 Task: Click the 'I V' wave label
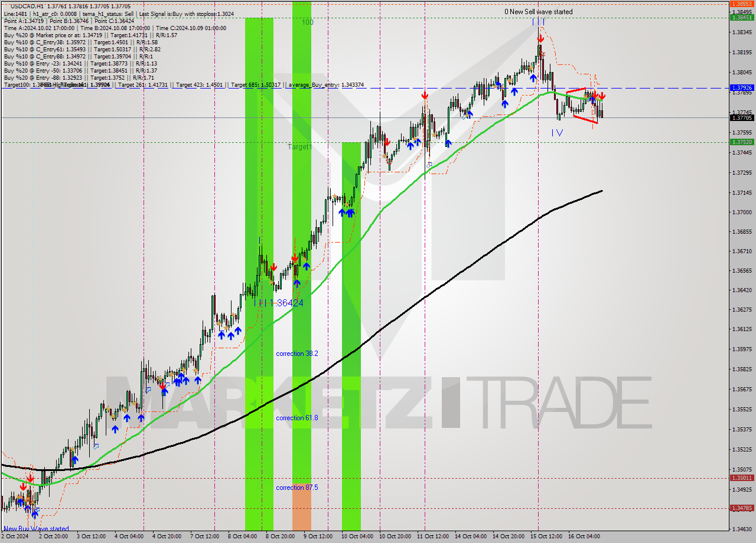pos(557,133)
